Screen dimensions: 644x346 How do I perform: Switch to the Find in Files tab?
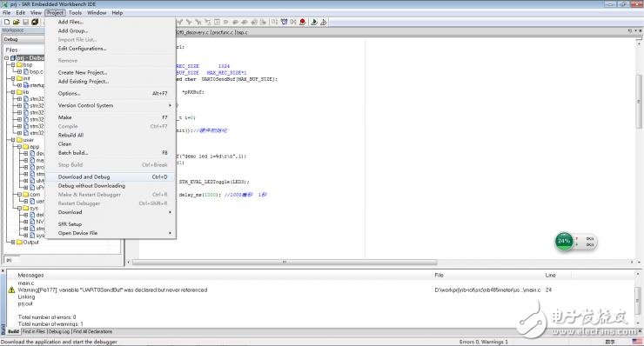click(x=34, y=331)
